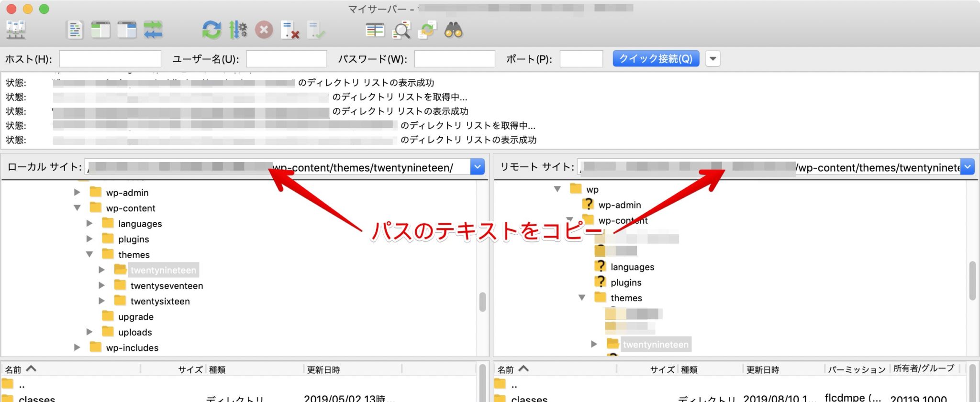This screenshot has height=402, width=980.
Task: Focus the パスワード(W) password field
Action: click(x=455, y=59)
